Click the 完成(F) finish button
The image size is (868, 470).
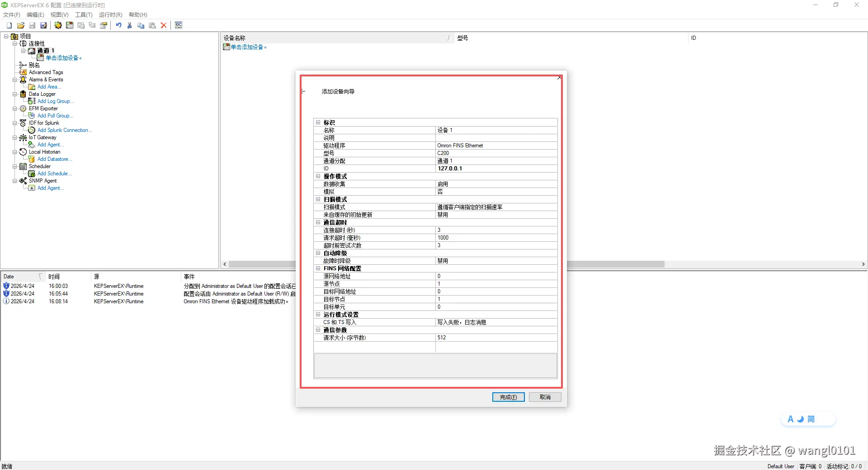508,397
